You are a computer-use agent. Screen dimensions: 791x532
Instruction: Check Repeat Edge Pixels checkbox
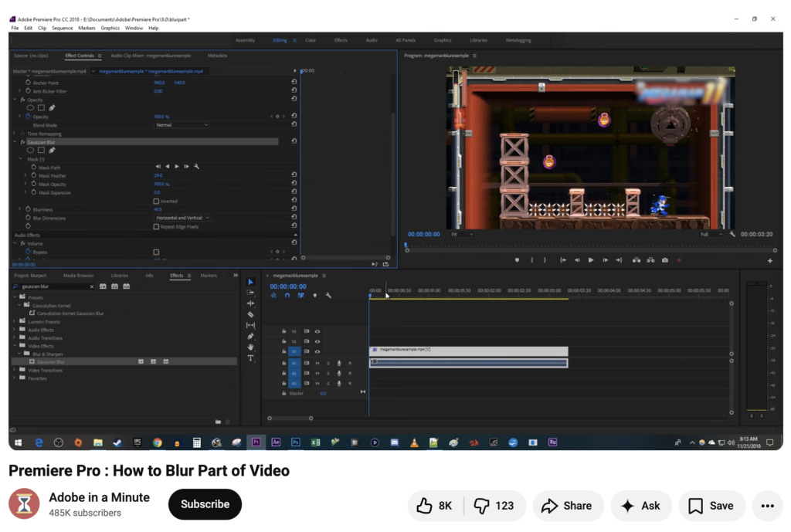(x=156, y=227)
